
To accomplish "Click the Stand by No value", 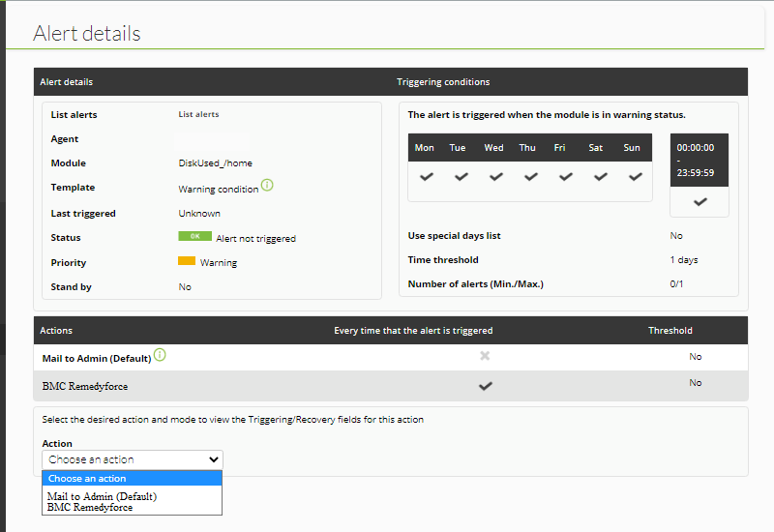I will (x=185, y=286).
